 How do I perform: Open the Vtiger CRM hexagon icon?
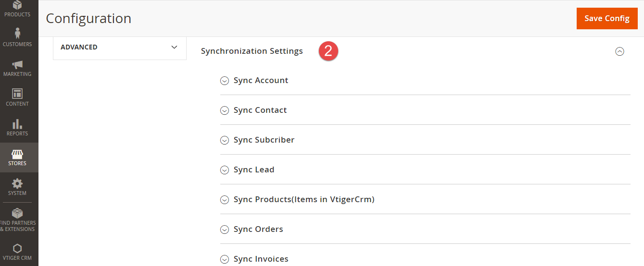coord(17,248)
